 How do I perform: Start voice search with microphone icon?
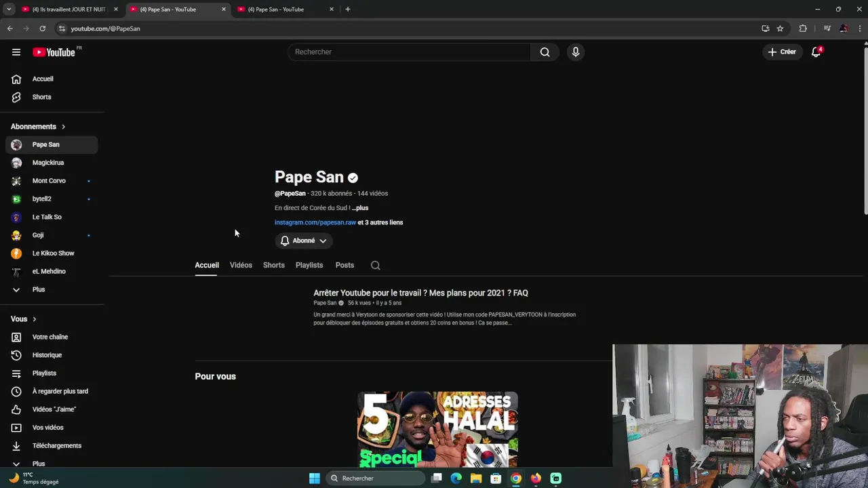pos(575,52)
